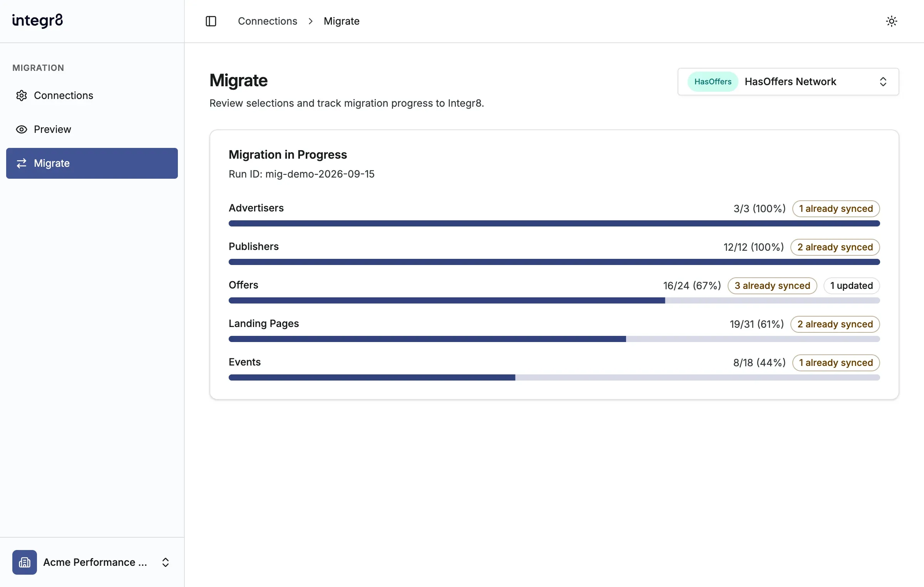Click the Events progress bar
Screen dimensions: 924x587
pyautogui.click(x=554, y=377)
